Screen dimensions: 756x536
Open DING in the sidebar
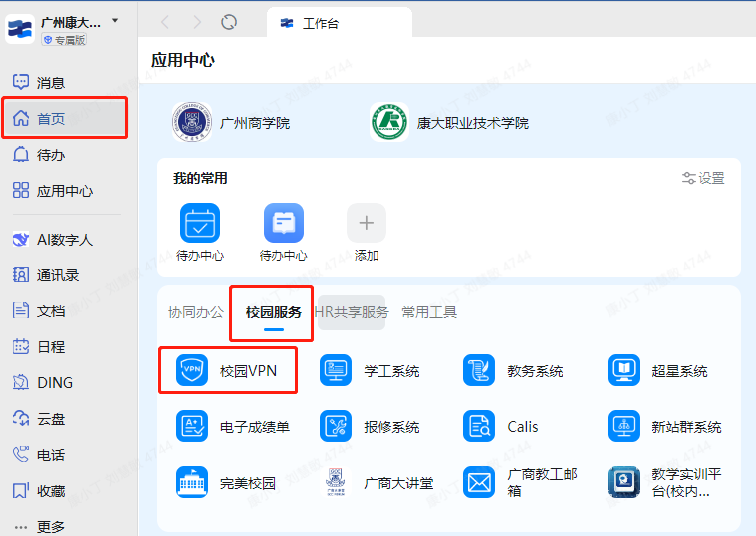point(42,382)
